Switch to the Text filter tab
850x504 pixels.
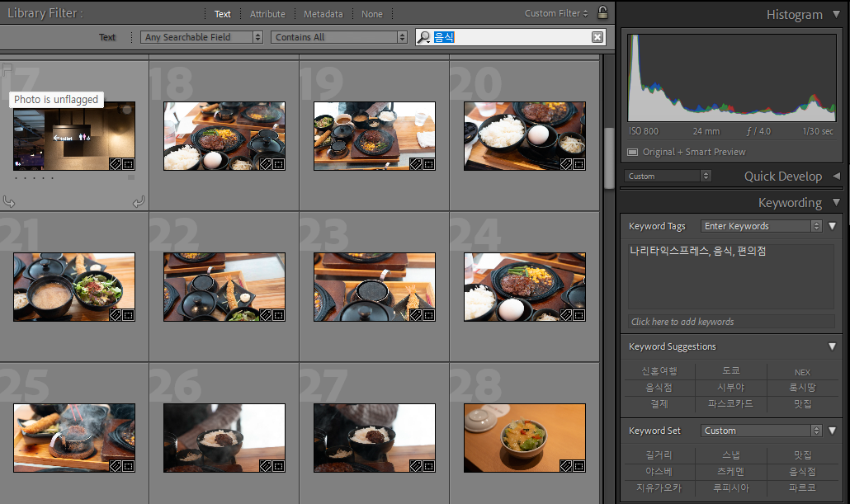(x=222, y=14)
